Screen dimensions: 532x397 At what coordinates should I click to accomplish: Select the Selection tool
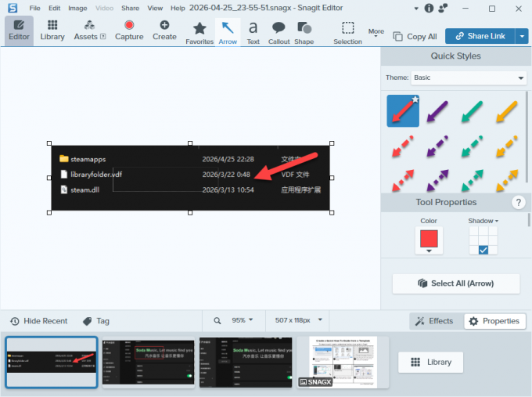[x=348, y=33]
